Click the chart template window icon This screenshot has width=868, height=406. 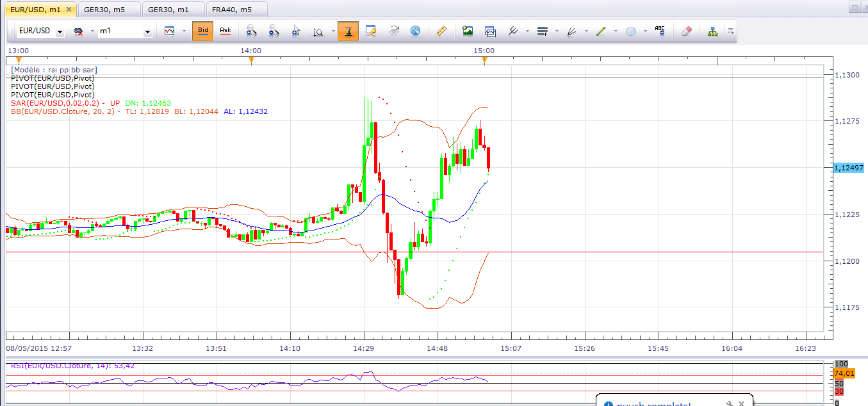490,31
